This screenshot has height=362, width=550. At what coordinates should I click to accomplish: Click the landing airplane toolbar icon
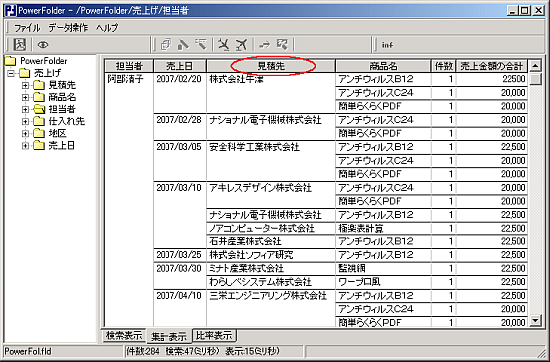(223, 45)
